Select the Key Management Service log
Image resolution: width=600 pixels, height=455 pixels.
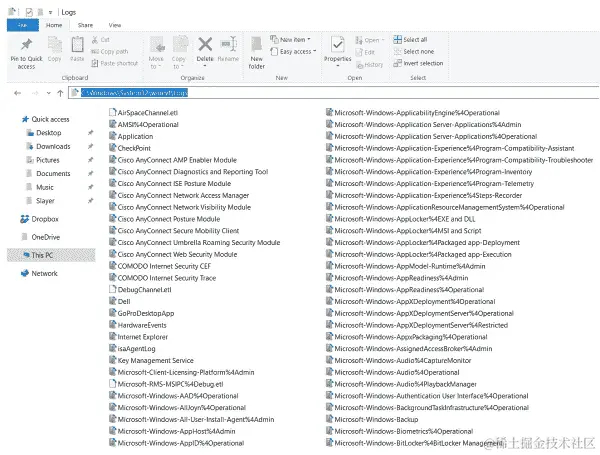pyautogui.click(x=152, y=360)
